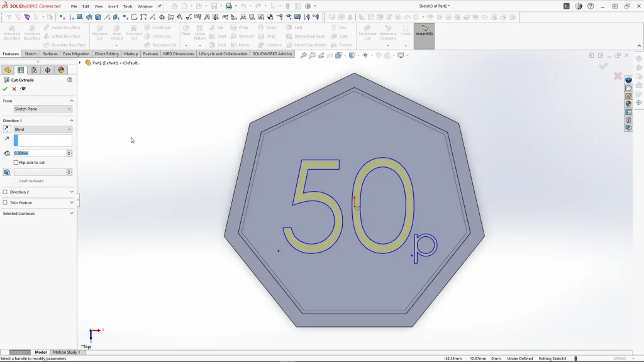Open the Sketch Plane start condition dropdown

[x=43, y=109]
